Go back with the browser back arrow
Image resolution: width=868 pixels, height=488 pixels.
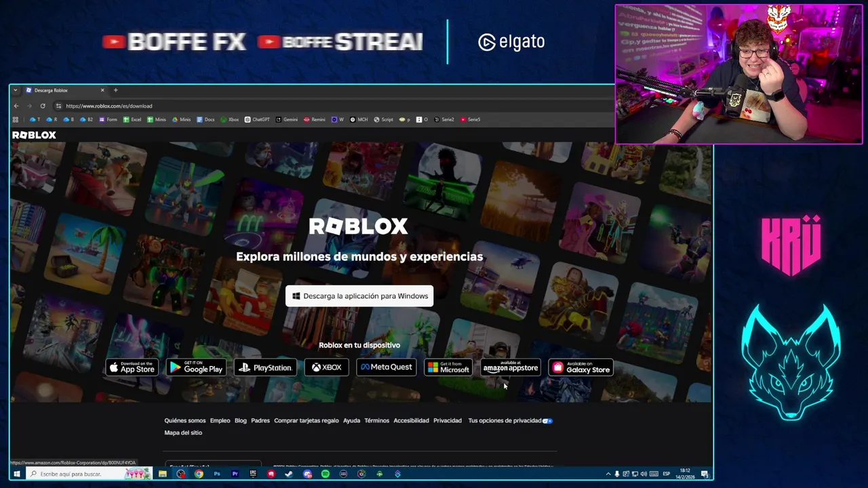[16, 106]
